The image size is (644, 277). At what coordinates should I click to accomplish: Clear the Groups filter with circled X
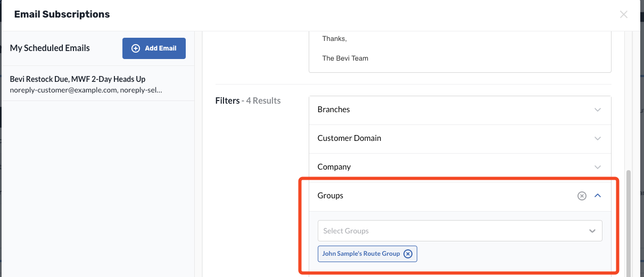coord(582,196)
